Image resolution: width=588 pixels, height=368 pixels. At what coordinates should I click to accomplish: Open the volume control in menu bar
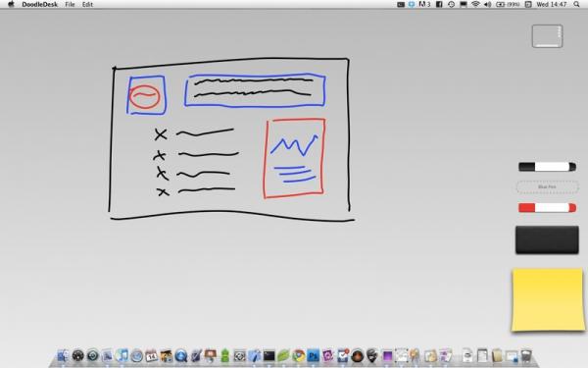pos(487,5)
